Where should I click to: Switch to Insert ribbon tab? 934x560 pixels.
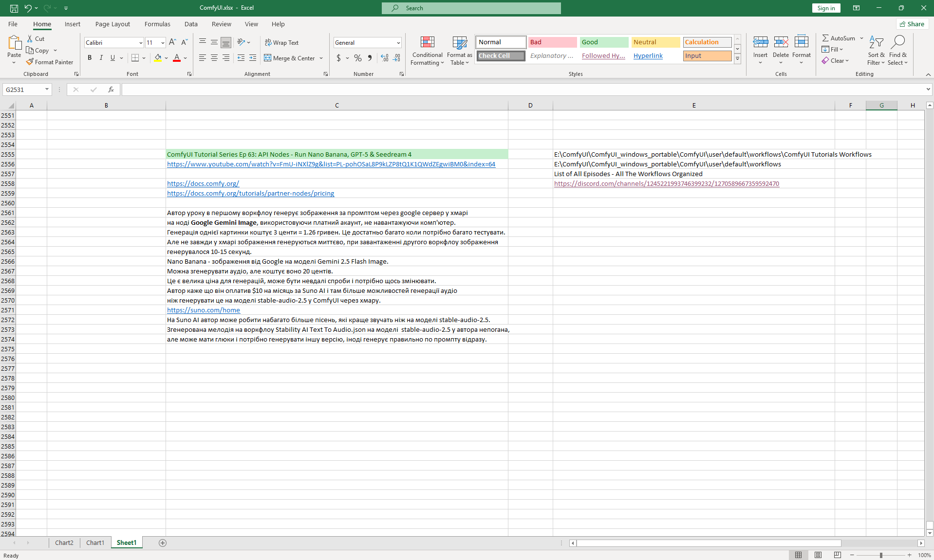[x=73, y=24]
